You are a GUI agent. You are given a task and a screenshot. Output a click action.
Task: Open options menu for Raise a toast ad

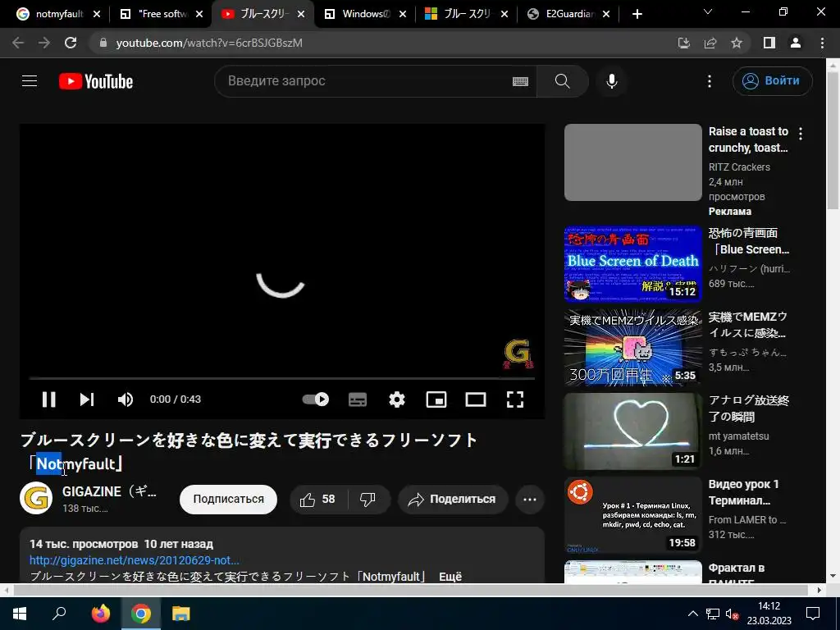(801, 134)
